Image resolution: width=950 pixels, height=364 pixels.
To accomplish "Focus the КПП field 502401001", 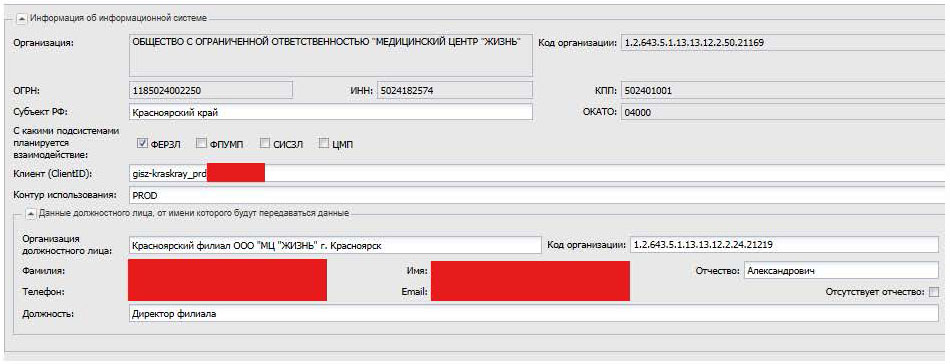I will 784,90.
